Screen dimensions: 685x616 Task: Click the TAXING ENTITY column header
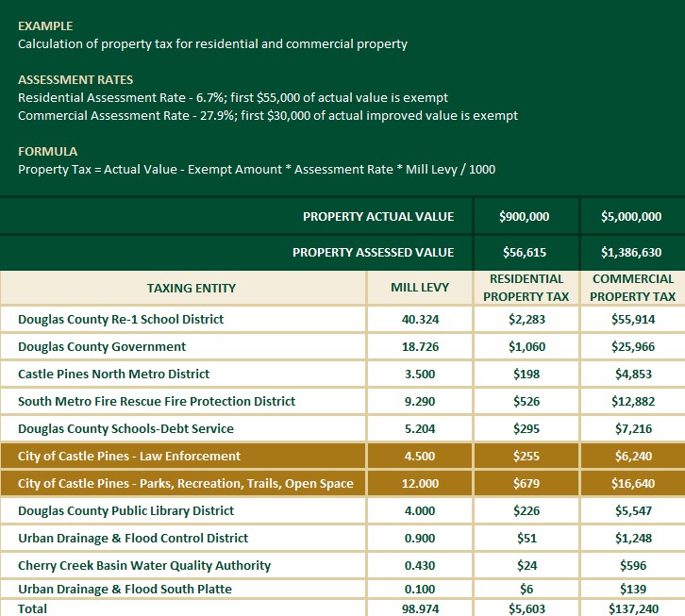coord(192,288)
